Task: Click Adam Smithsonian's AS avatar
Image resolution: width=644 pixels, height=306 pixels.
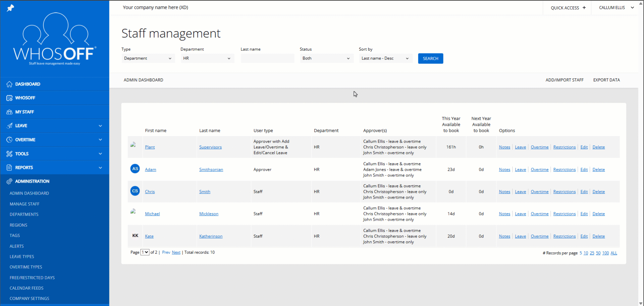Action: point(135,169)
